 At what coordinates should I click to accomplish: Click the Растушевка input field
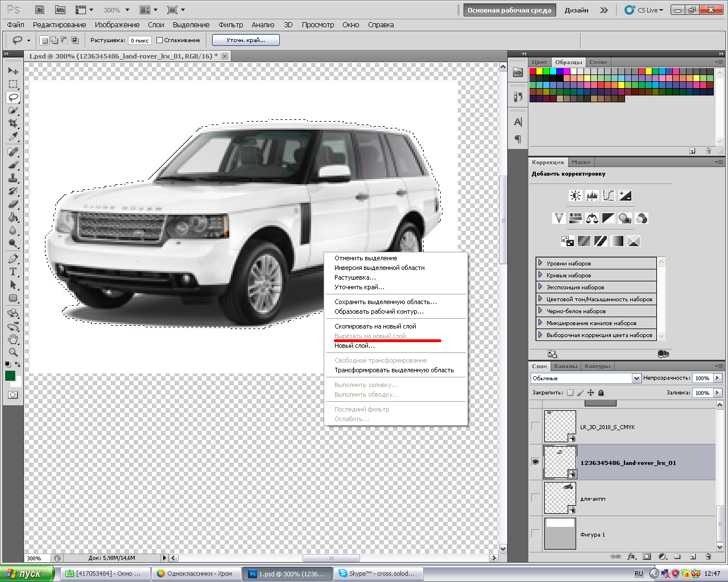[140, 40]
